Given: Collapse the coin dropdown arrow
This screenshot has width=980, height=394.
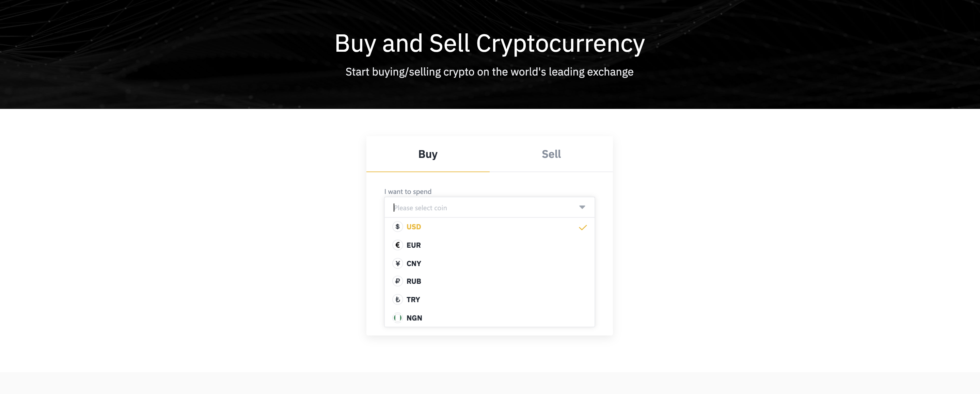Looking at the screenshot, I should [x=582, y=207].
